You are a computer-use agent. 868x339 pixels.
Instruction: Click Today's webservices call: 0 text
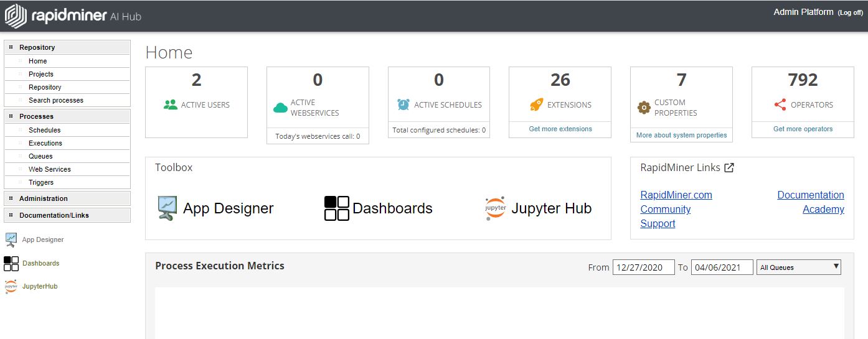pos(318,136)
